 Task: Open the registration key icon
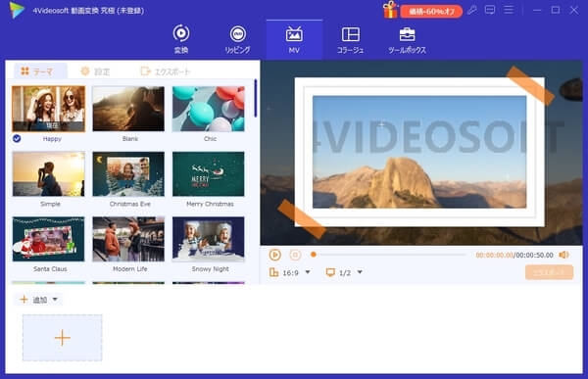tap(471, 10)
